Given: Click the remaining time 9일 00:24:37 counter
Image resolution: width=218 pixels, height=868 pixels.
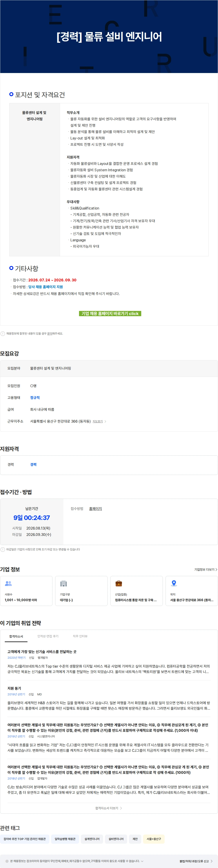Looking at the screenshot, I should 32,517.
